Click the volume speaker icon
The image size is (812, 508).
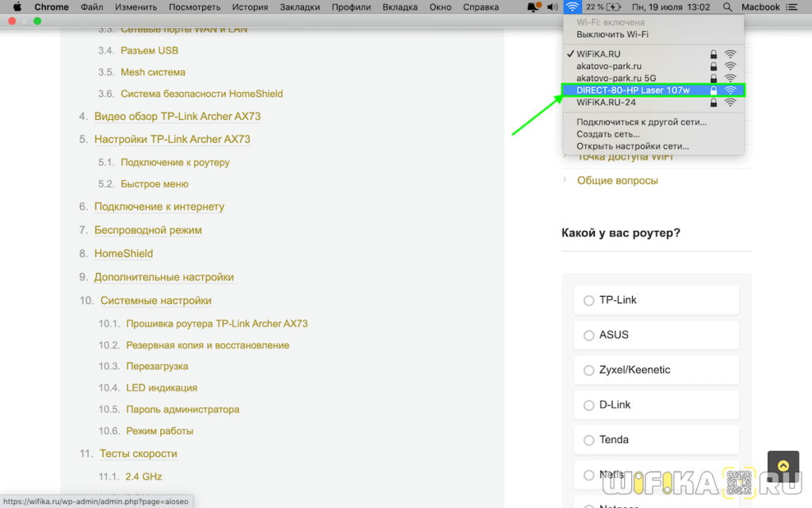(552, 7)
